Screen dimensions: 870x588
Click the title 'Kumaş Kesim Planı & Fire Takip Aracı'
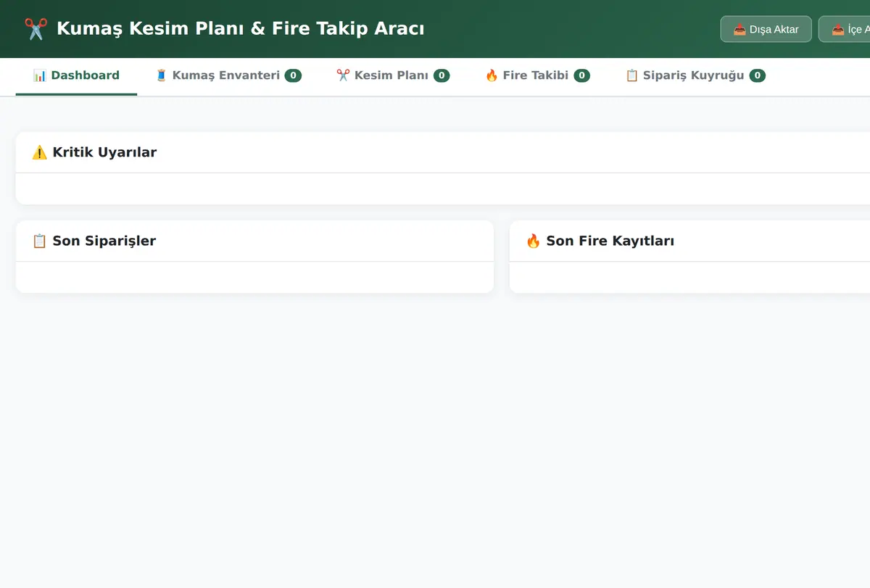tap(240, 29)
